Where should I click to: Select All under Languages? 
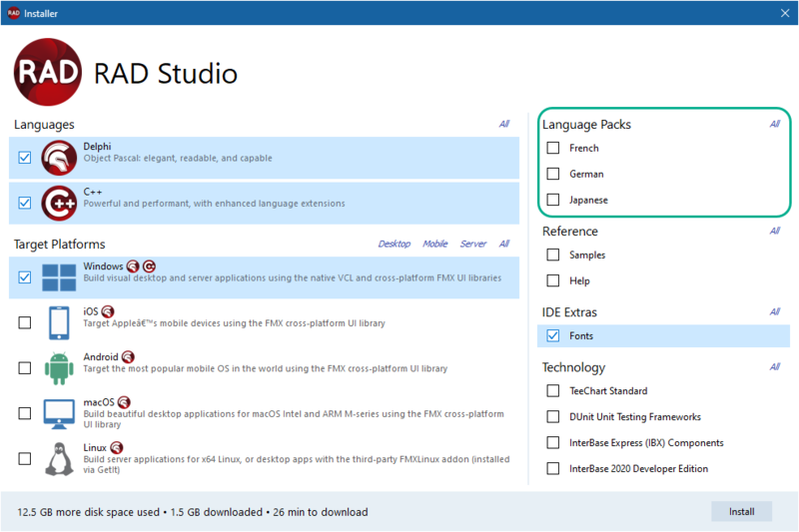tap(504, 124)
